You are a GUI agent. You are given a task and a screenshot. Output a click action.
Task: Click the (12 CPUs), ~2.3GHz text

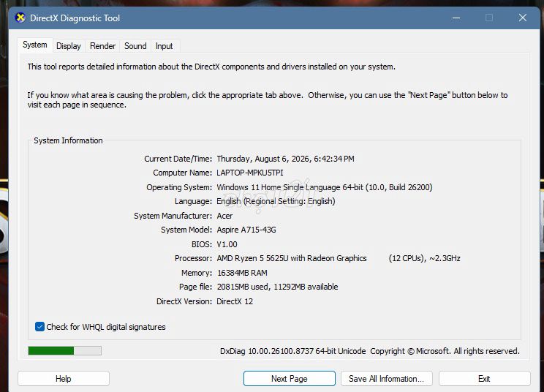(424, 258)
